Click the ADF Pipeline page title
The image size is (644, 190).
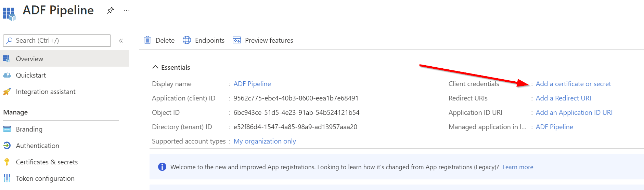pos(58,10)
